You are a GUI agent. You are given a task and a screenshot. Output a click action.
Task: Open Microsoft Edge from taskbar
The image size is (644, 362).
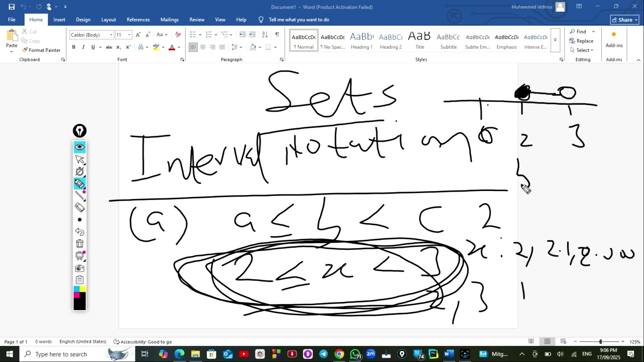coord(180,354)
